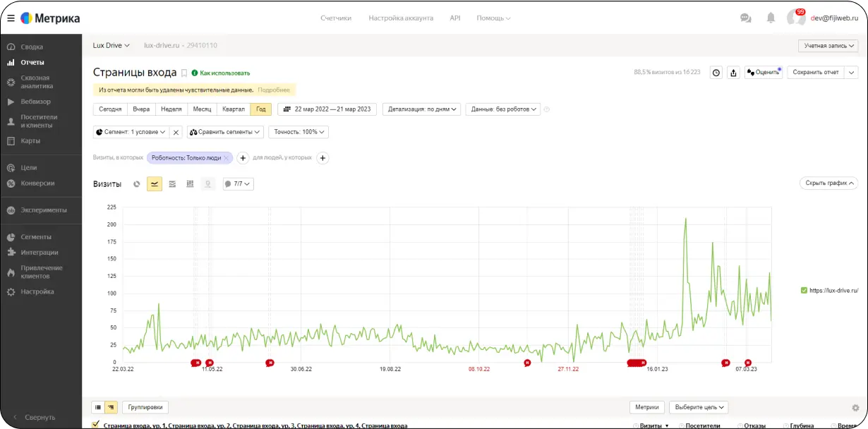
Task: Switch chart to line view
Action: 155,184
